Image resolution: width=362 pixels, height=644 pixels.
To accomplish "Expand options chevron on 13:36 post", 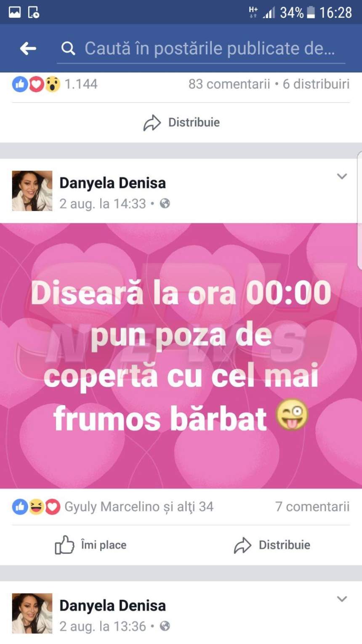I will pos(342,599).
